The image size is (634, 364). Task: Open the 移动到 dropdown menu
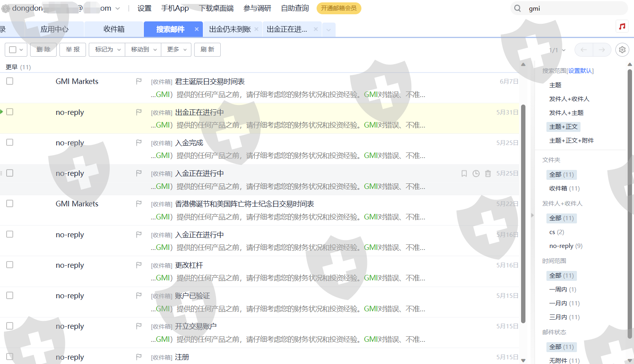pyautogui.click(x=143, y=50)
